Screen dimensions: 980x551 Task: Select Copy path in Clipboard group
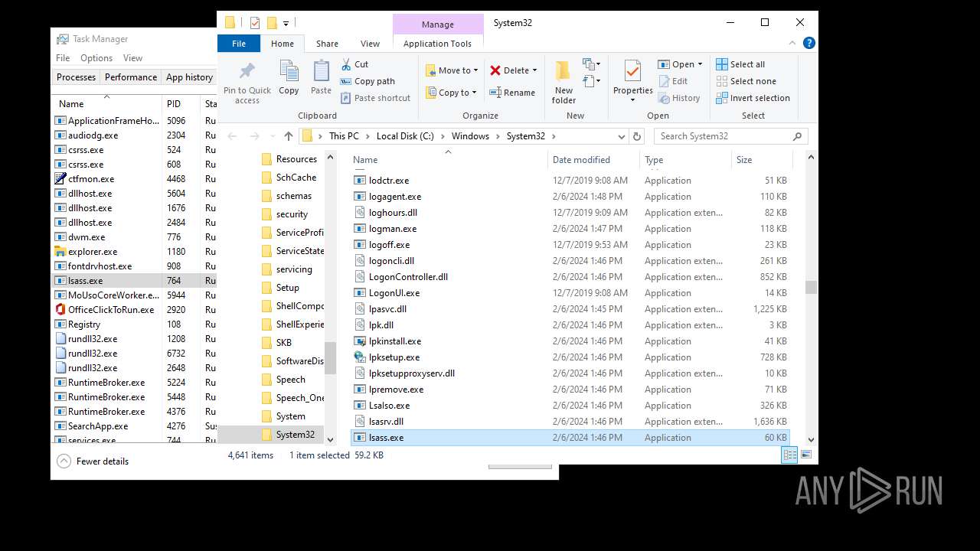[x=367, y=81]
